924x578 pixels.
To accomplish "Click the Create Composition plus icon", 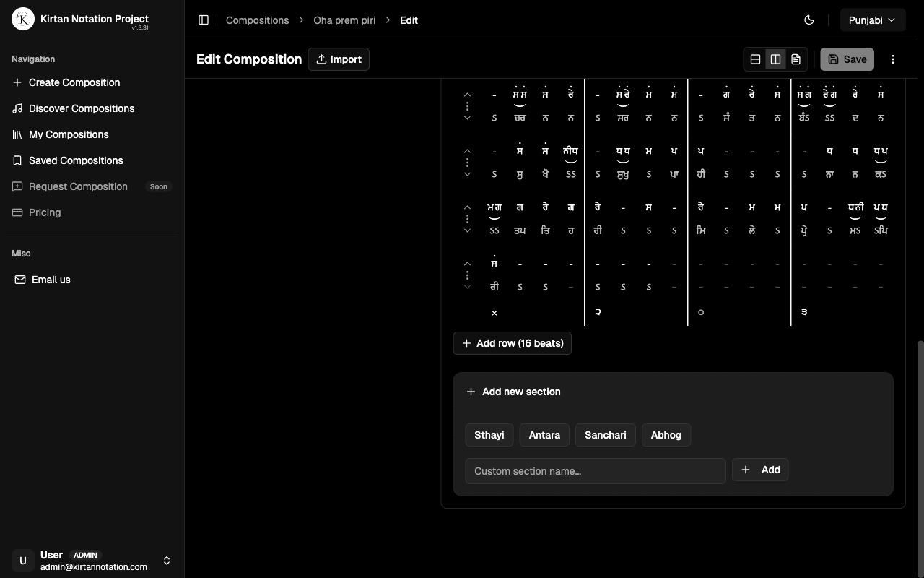I will click(x=17, y=82).
